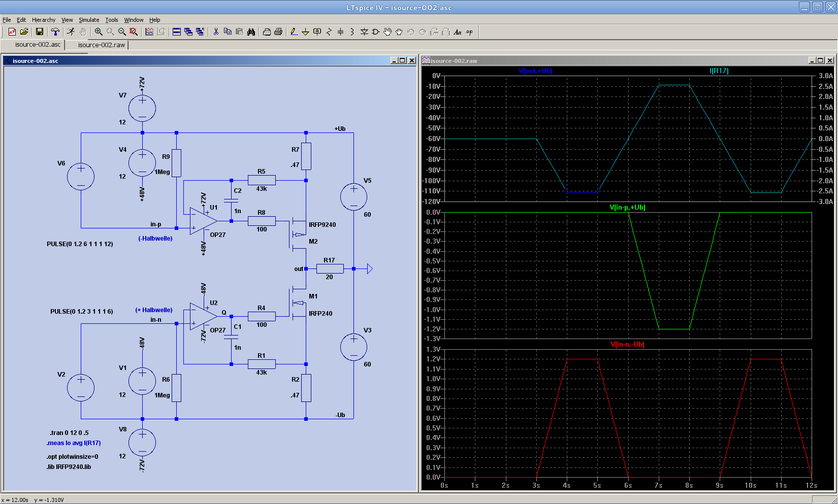Open the Hierarchy menu

click(x=44, y=20)
